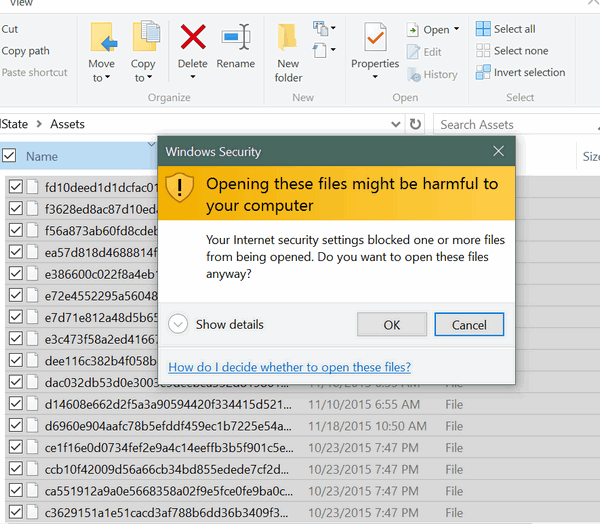Expand the Open button dropdown arrow

[x=456, y=29]
